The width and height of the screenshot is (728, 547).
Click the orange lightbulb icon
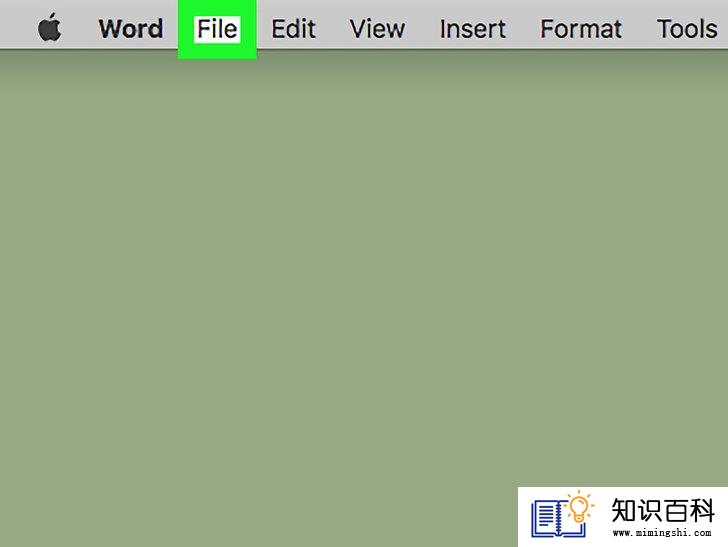[579, 507]
